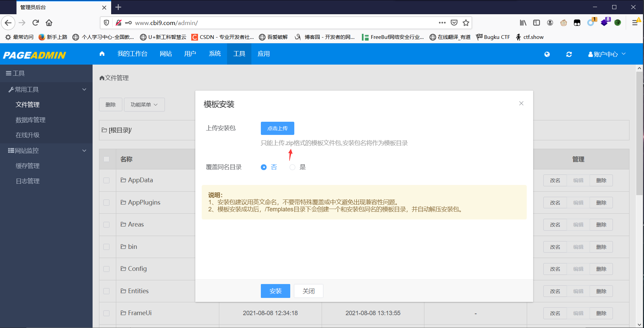The width and height of the screenshot is (644, 328).
Task: Open the globe site icon in header
Action: tap(547, 54)
